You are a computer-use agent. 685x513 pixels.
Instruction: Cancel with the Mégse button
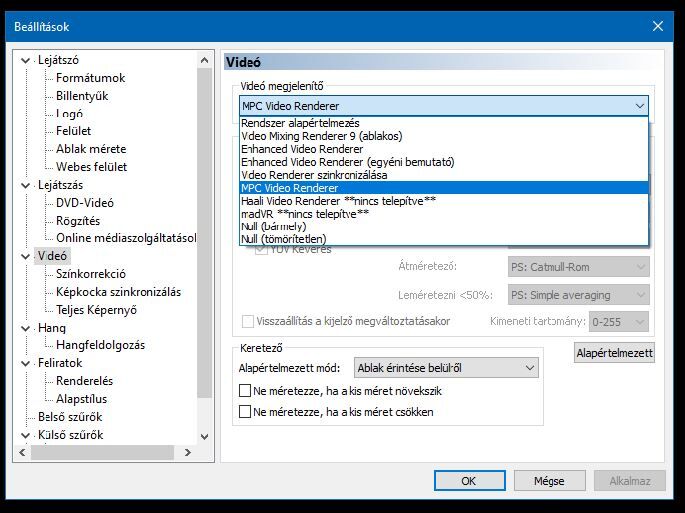coord(550,481)
